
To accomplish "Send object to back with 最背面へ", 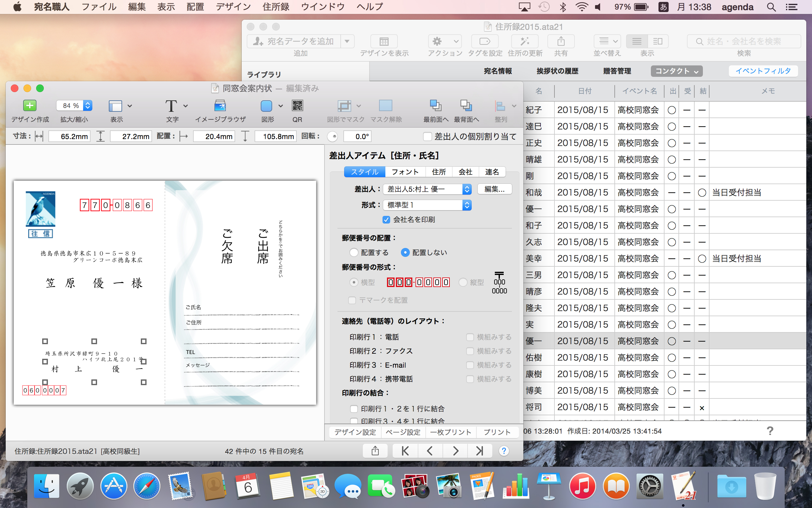I will [x=466, y=105].
